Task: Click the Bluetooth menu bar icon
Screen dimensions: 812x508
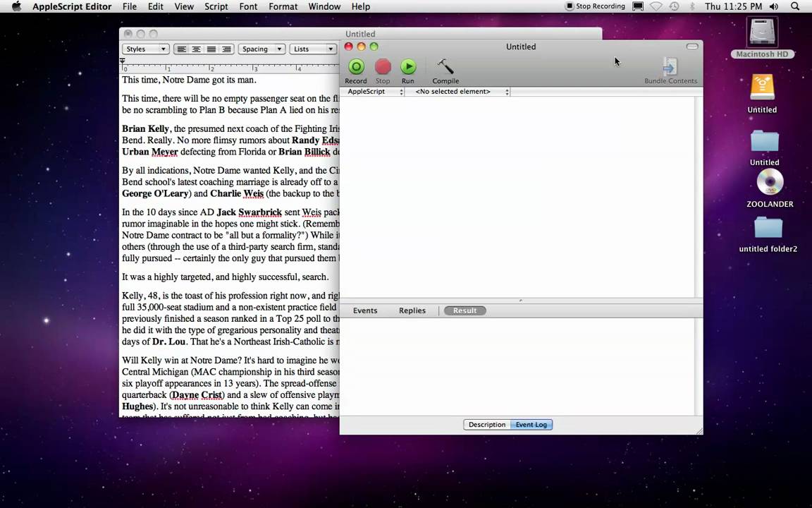Action: (692, 6)
